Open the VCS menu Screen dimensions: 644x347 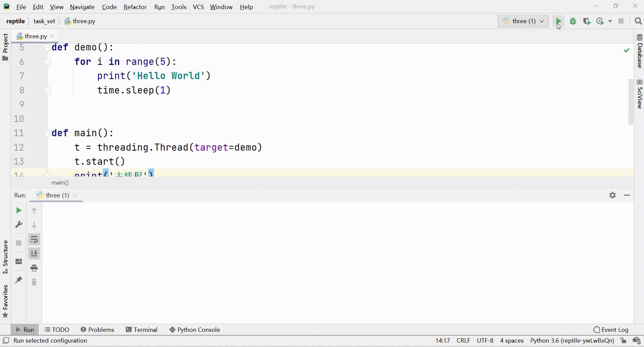[198, 7]
